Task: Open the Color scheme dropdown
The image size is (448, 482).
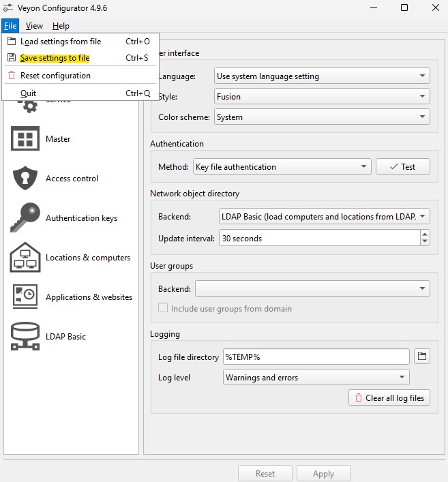Action: pyautogui.click(x=322, y=117)
